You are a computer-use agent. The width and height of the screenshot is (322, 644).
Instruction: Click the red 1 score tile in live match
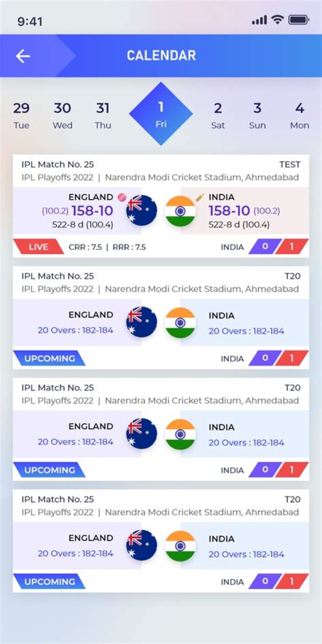[292, 247]
